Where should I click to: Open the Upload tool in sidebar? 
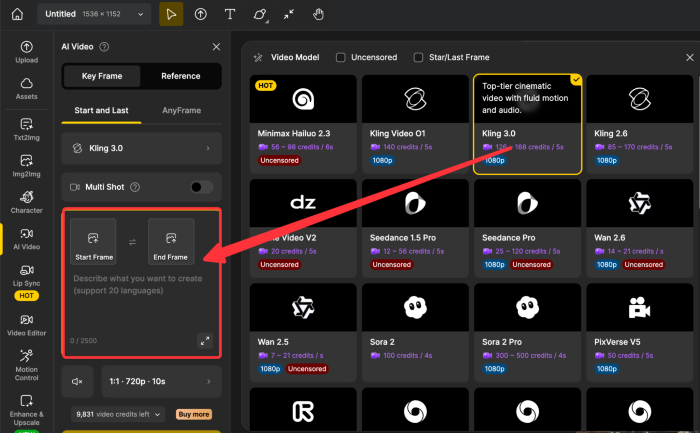(27, 52)
